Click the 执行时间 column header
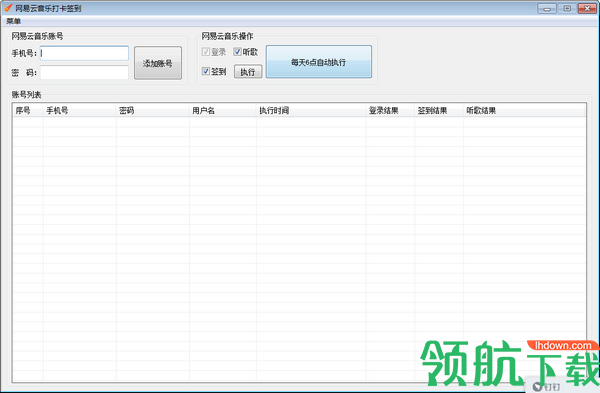 coord(311,111)
